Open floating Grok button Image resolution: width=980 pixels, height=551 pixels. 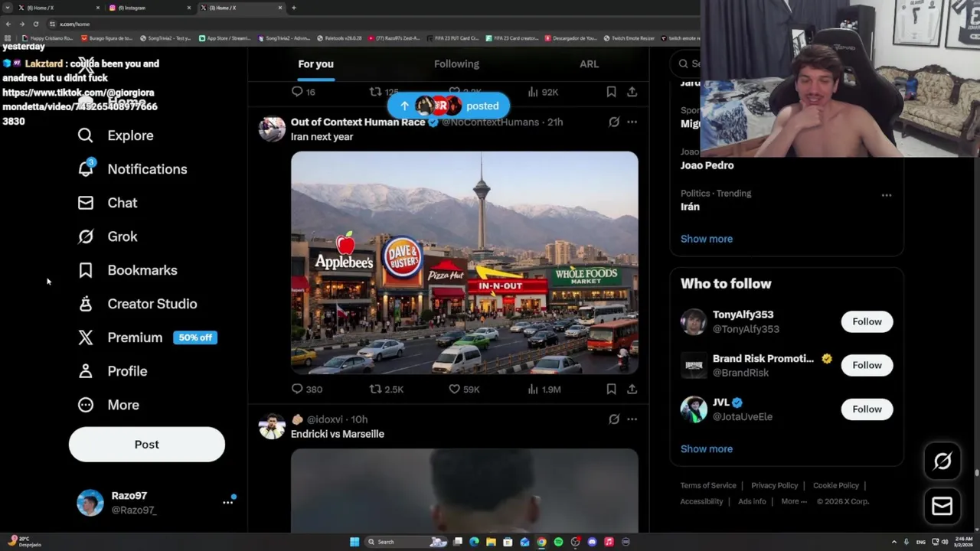point(942,461)
